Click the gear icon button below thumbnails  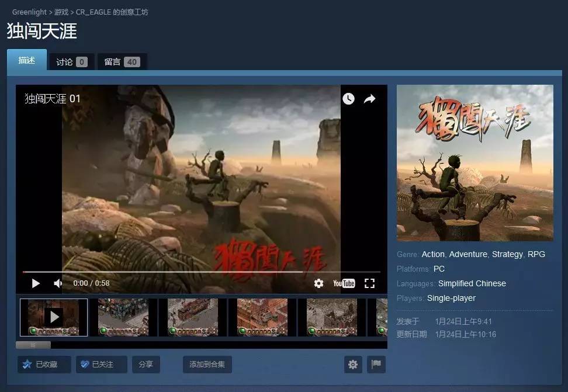click(x=353, y=365)
